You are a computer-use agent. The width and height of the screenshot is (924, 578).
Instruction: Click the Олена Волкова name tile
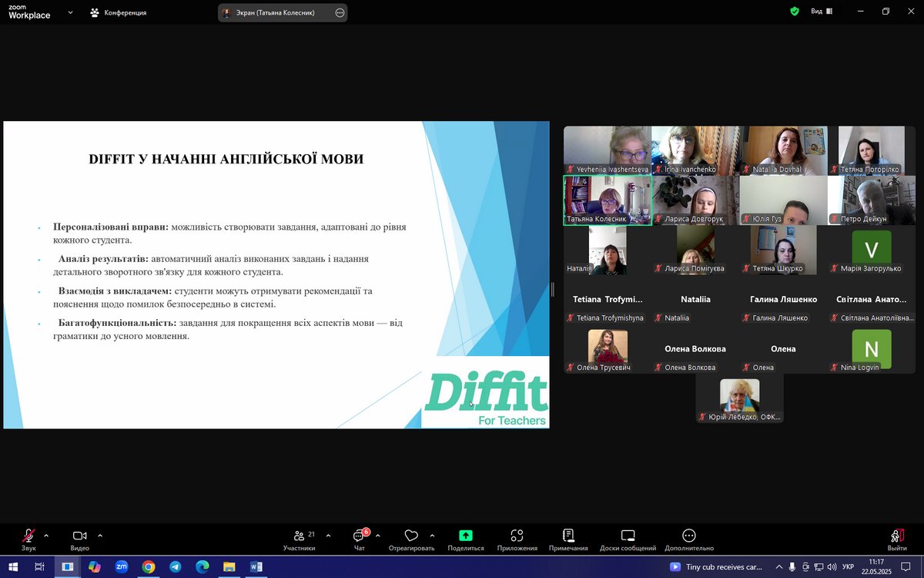point(695,348)
